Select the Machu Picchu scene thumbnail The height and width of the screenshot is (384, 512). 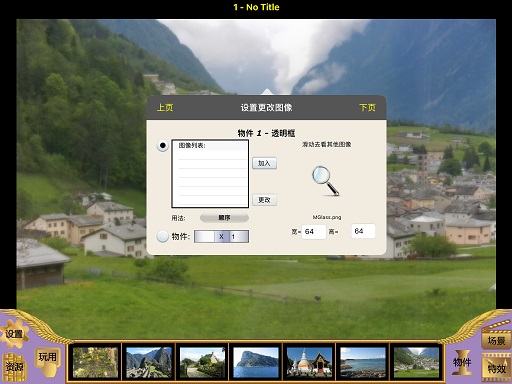[x=149, y=362]
